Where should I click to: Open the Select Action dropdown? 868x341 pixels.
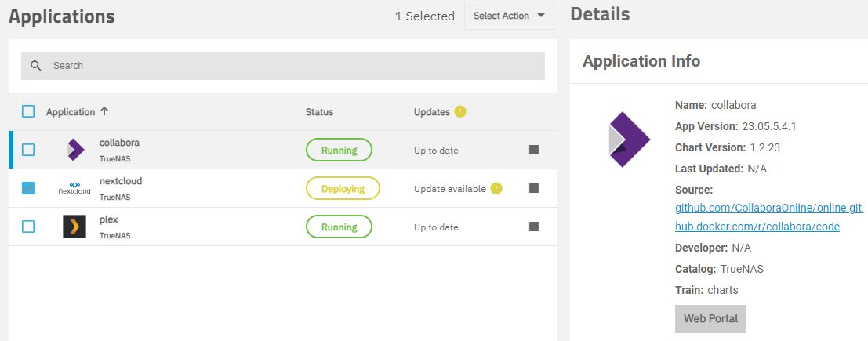[x=510, y=16]
